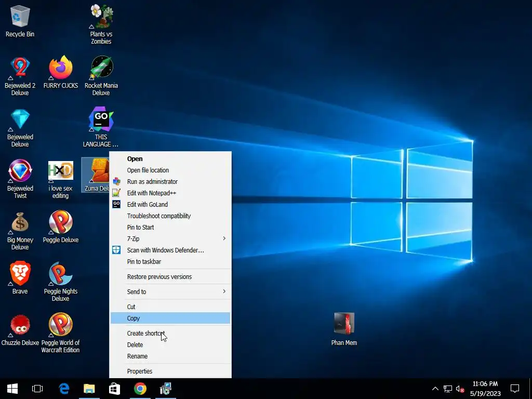
Task: Choose Run as administrator
Action: (x=170, y=182)
